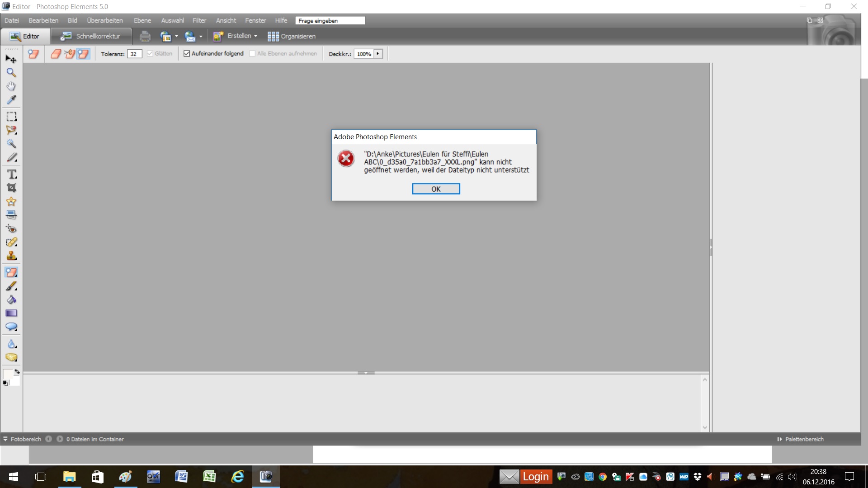Open Word from the taskbar
The height and width of the screenshot is (488, 868).
(181, 477)
